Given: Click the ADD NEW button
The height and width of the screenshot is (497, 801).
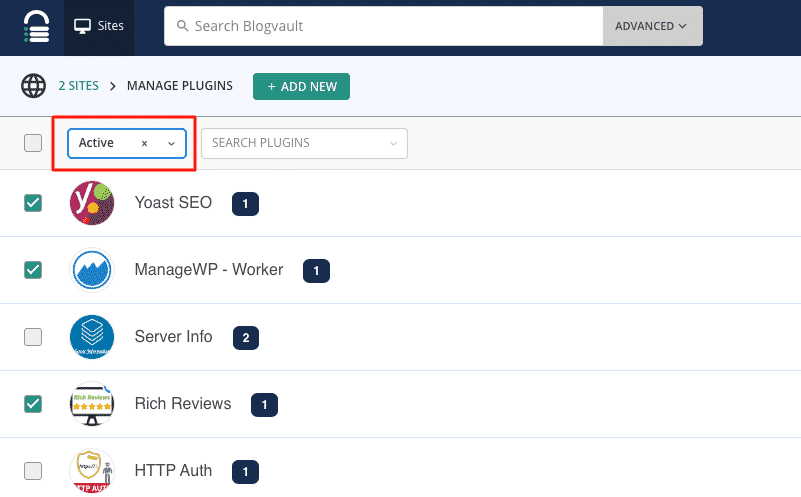Looking at the screenshot, I should click(301, 86).
